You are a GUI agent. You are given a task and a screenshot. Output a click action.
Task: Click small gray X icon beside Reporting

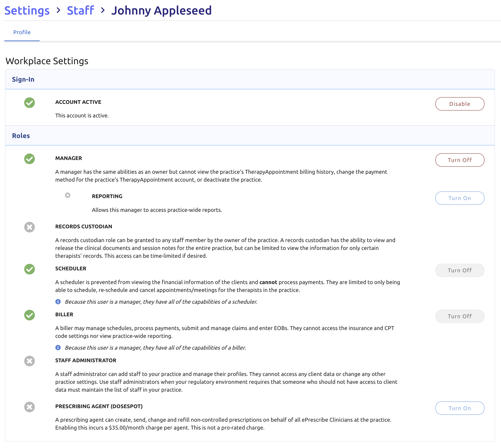(68, 195)
